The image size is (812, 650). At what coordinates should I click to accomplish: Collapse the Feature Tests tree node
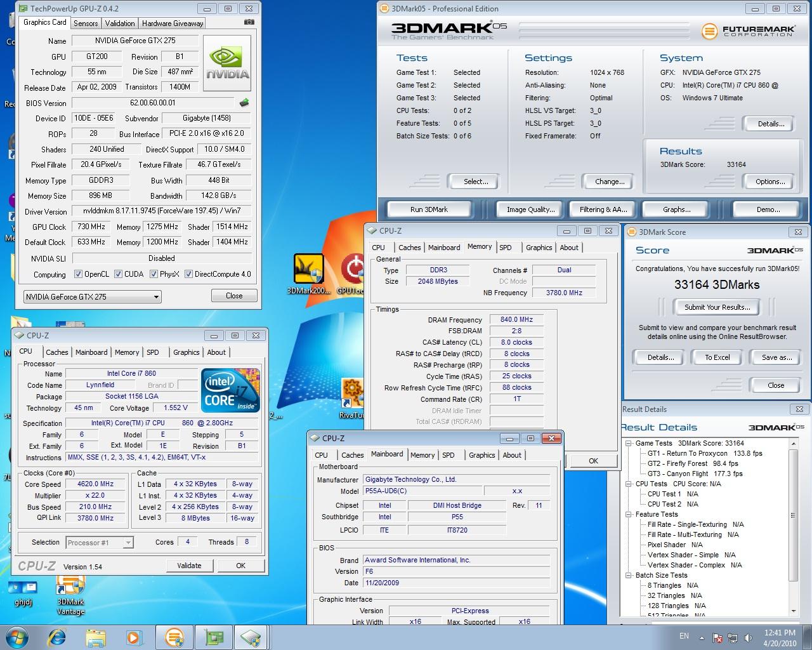click(x=629, y=514)
